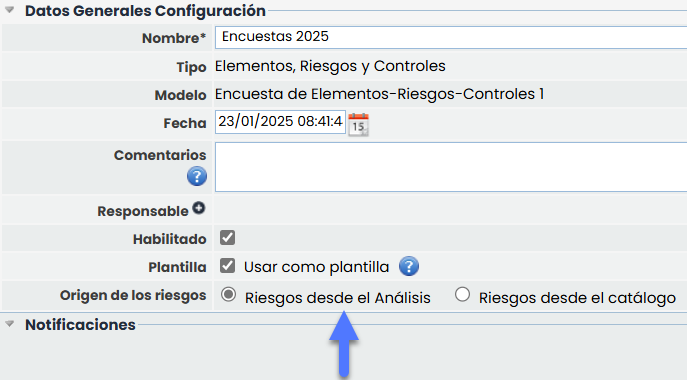The width and height of the screenshot is (687, 380).
Task: Toggle the Usar como plantilla checkbox
Action: click(227, 266)
